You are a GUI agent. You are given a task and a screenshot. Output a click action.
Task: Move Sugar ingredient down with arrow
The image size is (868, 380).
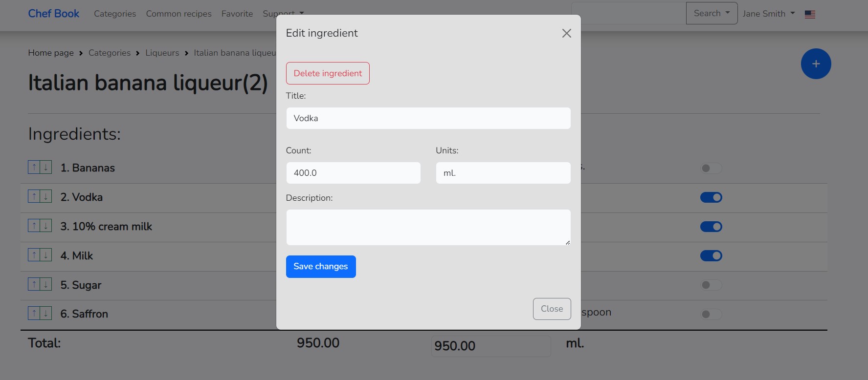(x=46, y=284)
